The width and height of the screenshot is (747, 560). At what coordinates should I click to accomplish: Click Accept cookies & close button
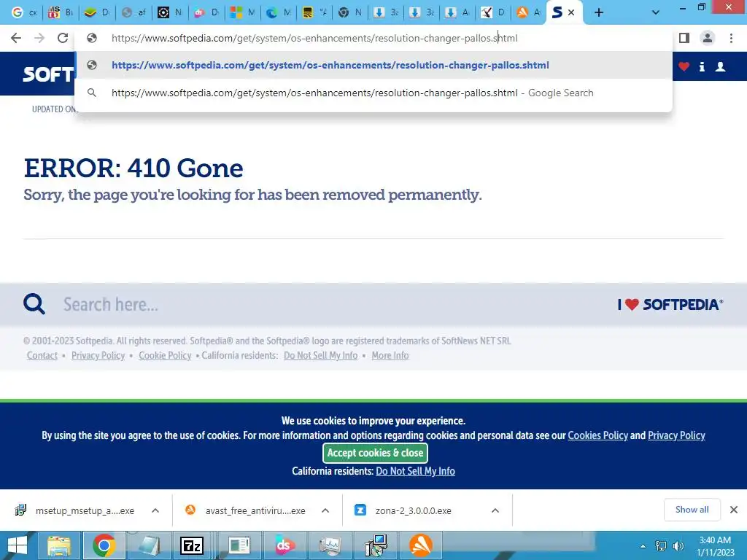376,453
